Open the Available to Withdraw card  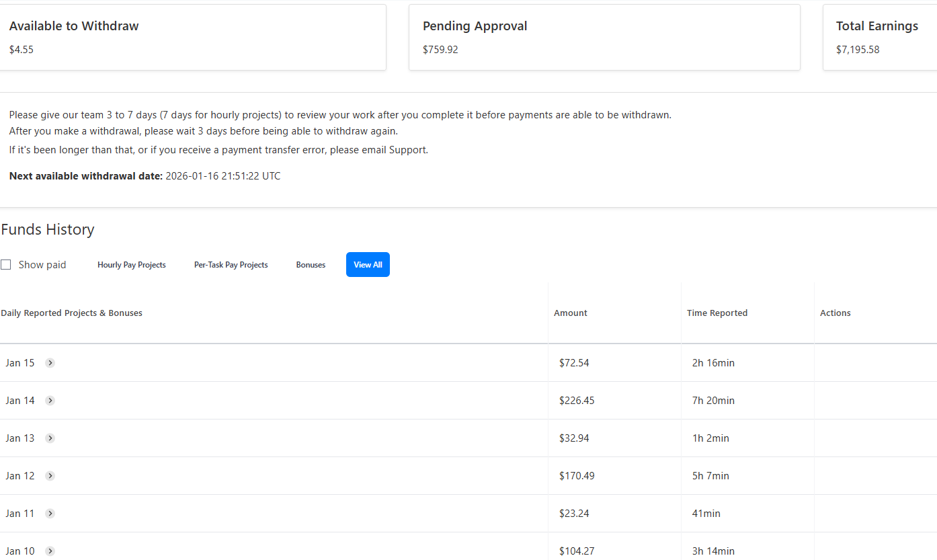192,38
